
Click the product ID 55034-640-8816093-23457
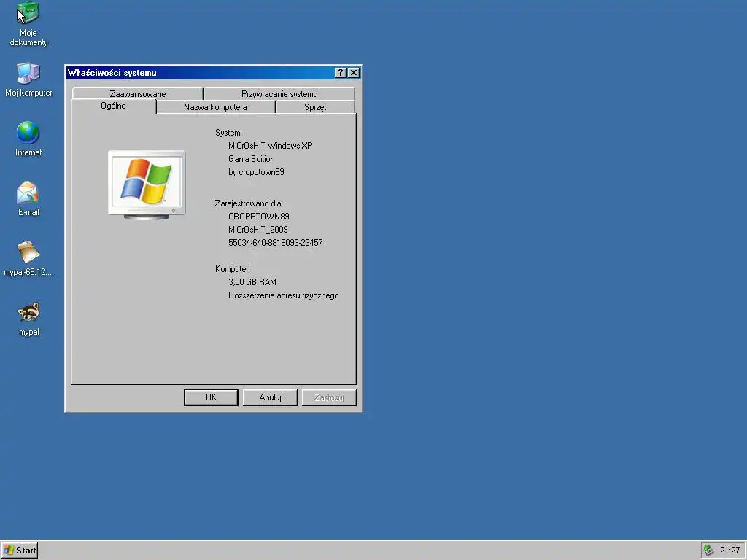tap(275, 243)
